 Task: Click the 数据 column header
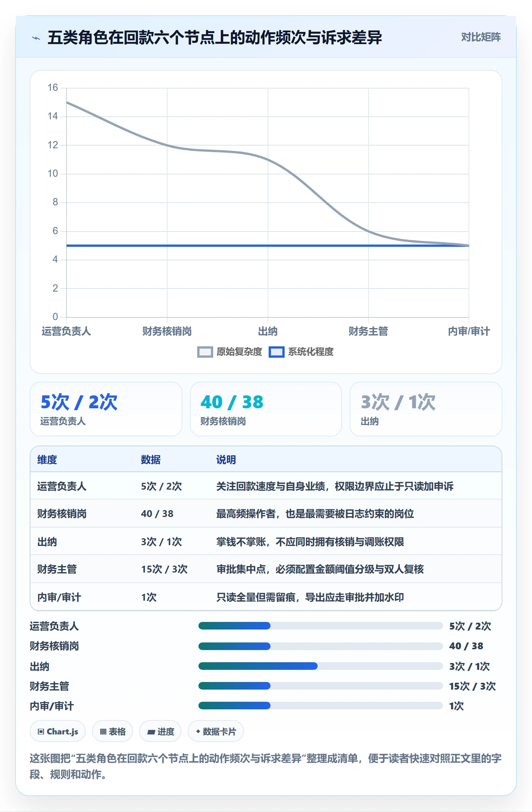coord(150,460)
